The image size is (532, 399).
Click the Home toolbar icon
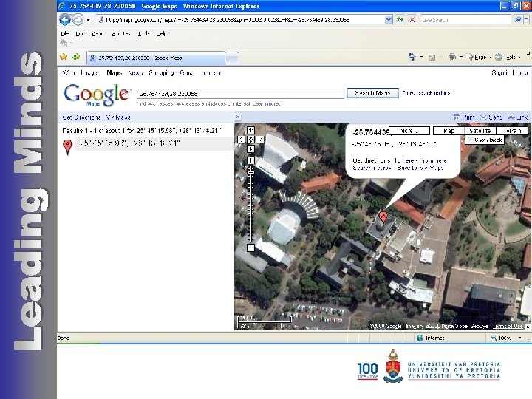[412, 57]
